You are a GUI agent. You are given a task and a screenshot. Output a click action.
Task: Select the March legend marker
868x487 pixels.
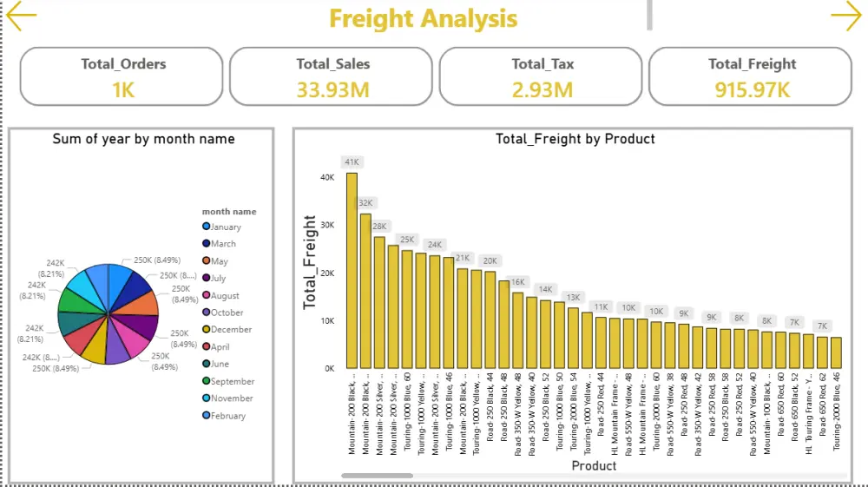206,243
